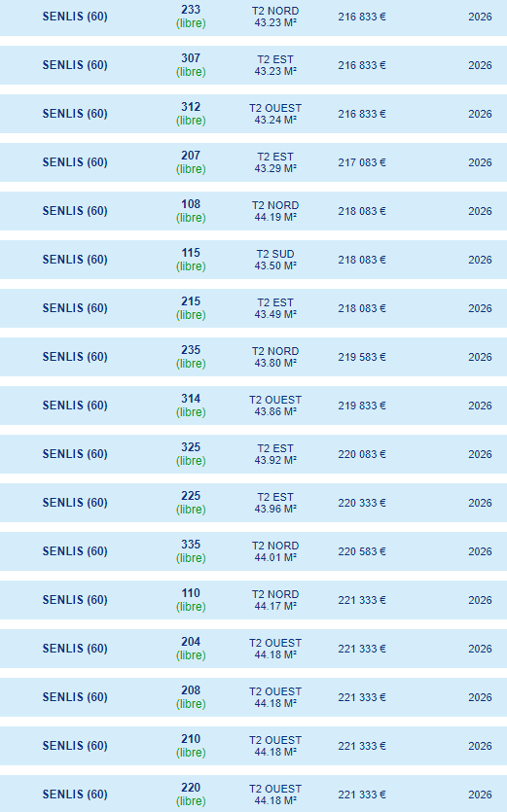Open the lot 233 T2 NORD listing
The width and height of the screenshot is (507, 812).
click(253, 18)
